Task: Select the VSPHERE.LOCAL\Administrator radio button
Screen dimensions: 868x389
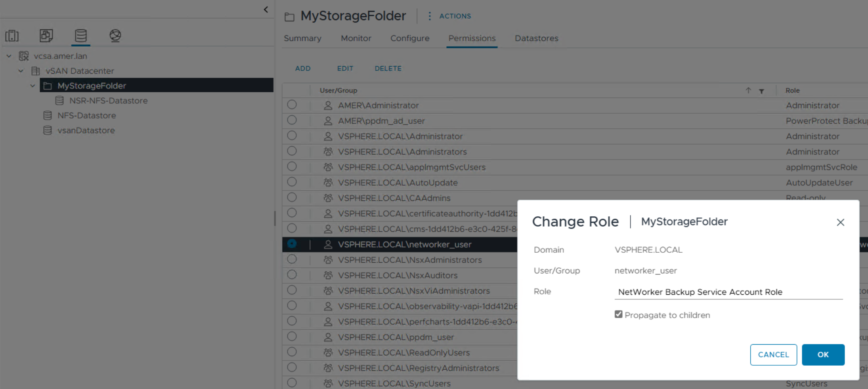Action: tap(292, 135)
